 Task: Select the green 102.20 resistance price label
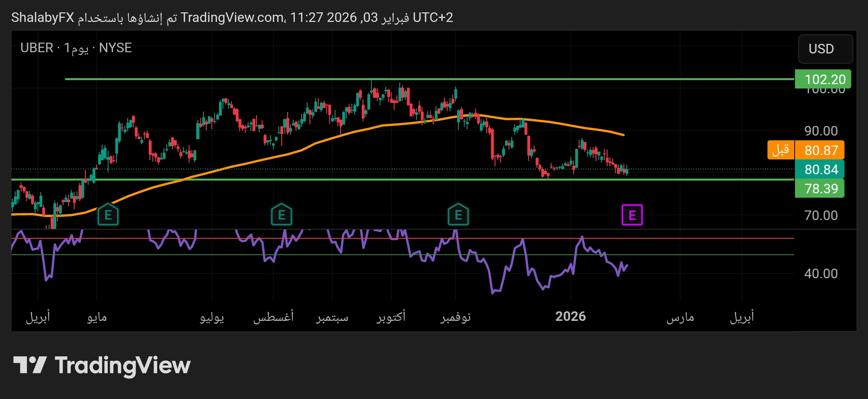(x=823, y=79)
